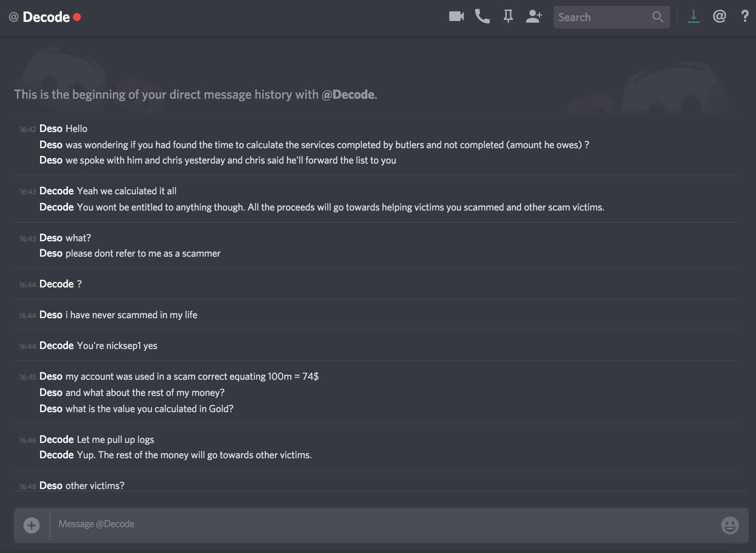756x553 pixels.
Task: Click the search magnifier icon
Action: 658,17
